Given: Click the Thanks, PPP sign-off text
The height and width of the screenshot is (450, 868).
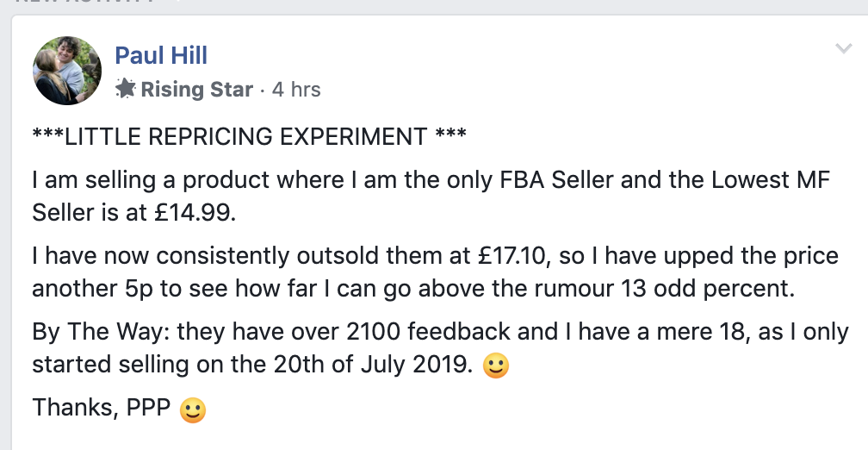Looking at the screenshot, I should (x=102, y=408).
